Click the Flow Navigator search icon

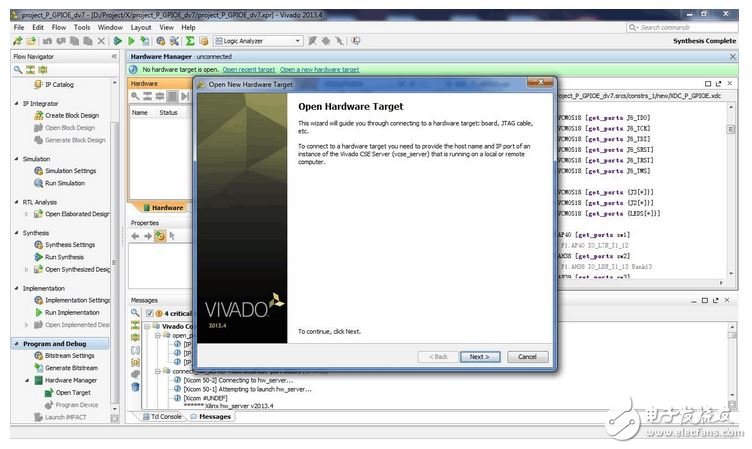(x=17, y=70)
